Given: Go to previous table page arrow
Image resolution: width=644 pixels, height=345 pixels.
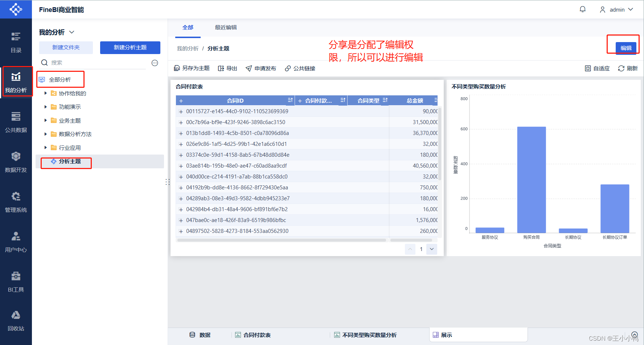Looking at the screenshot, I should coord(410,249).
